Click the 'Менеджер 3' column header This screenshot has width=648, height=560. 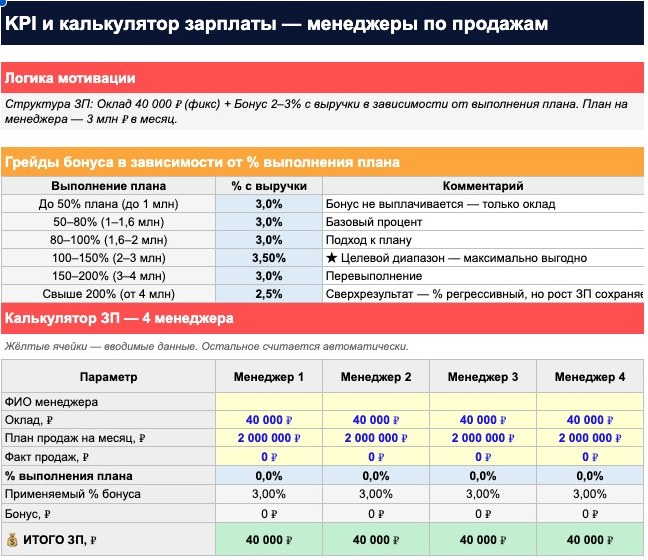[x=483, y=377]
